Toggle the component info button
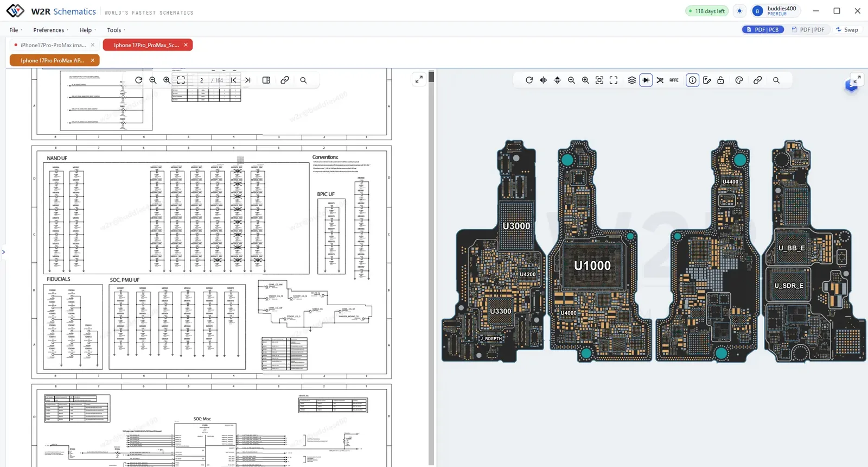Screen dimensions: 868x467 tap(693, 80)
